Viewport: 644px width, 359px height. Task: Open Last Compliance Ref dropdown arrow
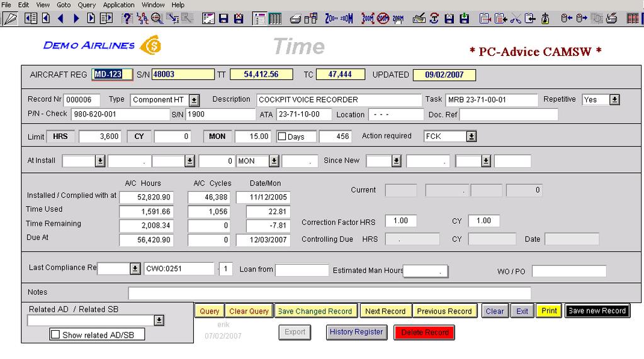tap(135, 268)
